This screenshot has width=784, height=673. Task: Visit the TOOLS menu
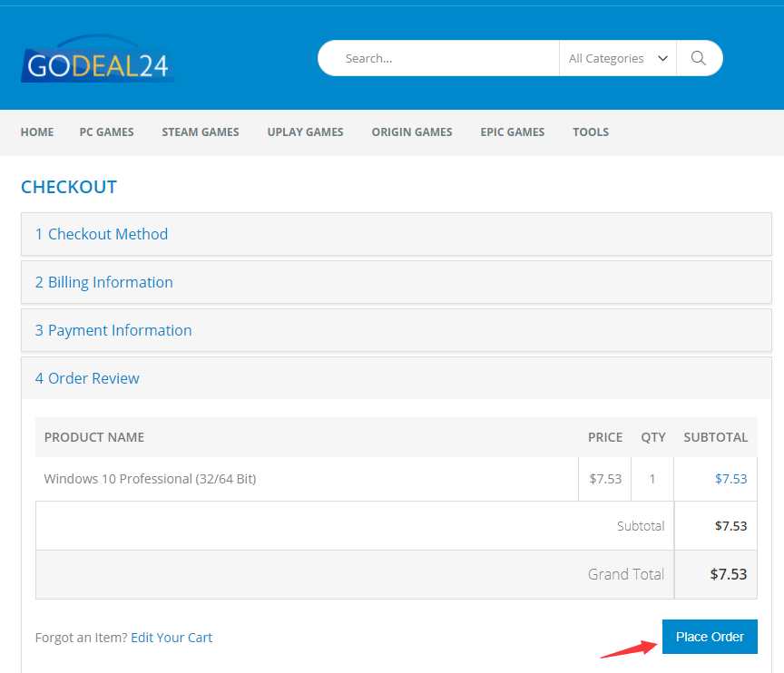pyautogui.click(x=591, y=132)
